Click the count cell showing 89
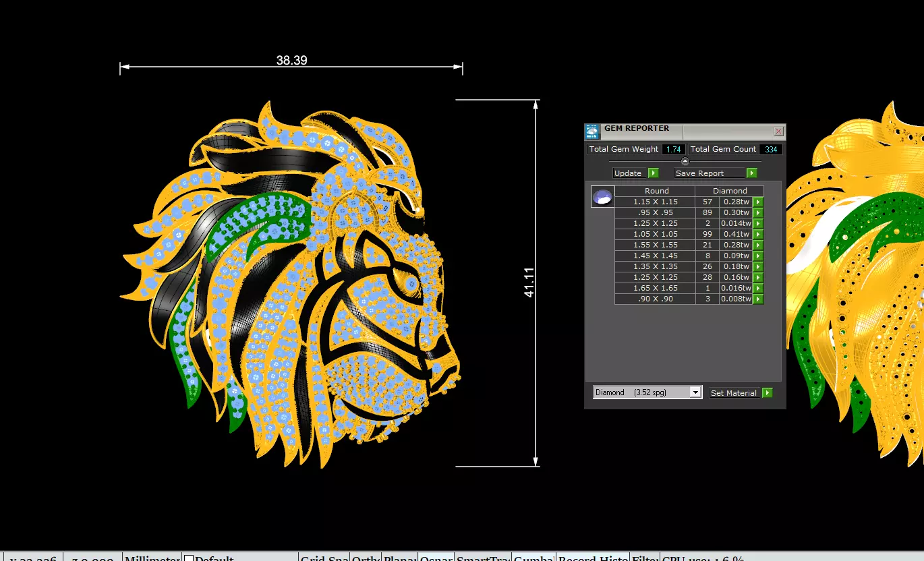The image size is (924, 561). pos(708,212)
